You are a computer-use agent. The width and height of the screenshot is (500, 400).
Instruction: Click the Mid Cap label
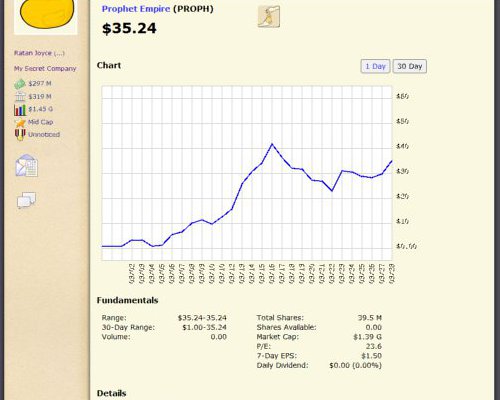pyautogui.click(x=40, y=122)
